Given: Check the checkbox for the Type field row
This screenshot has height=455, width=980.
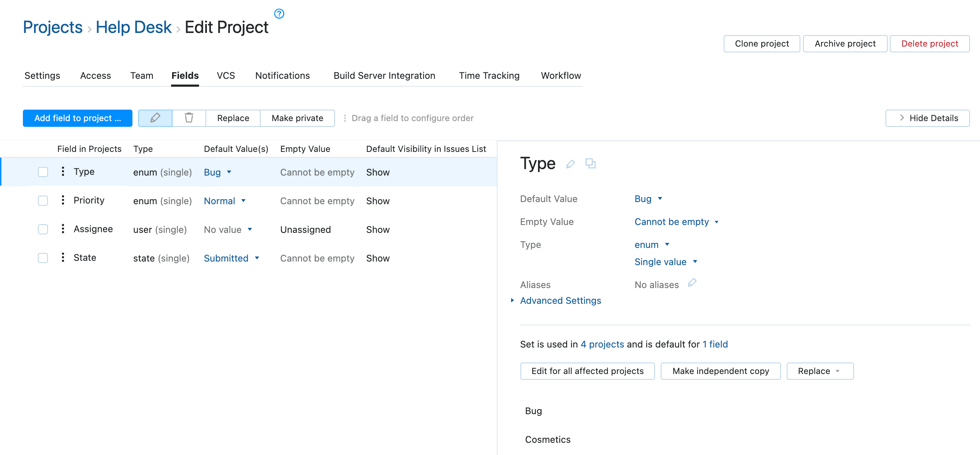Looking at the screenshot, I should click(x=43, y=172).
